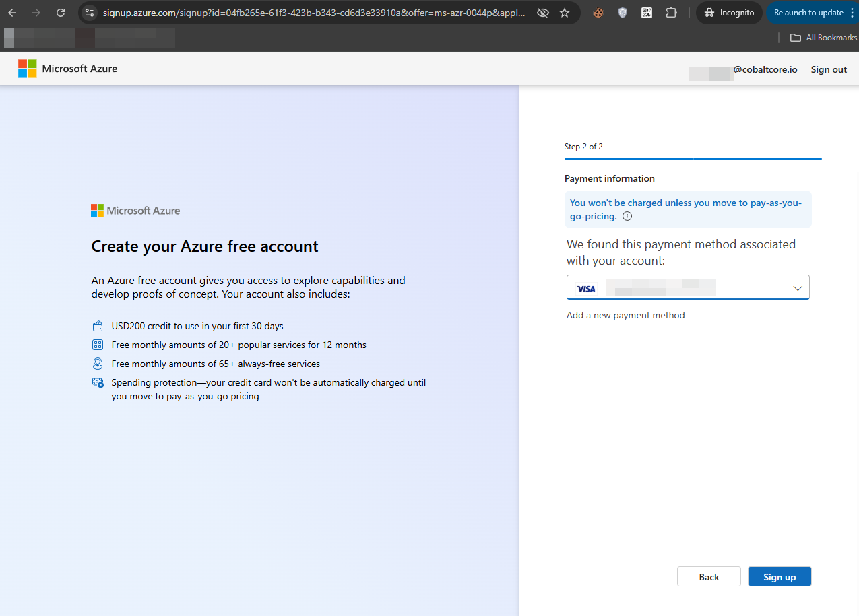Click the browser back arrow
Image resolution: width=859 pixels, height=616 pixels.
[x=12, y=13]
